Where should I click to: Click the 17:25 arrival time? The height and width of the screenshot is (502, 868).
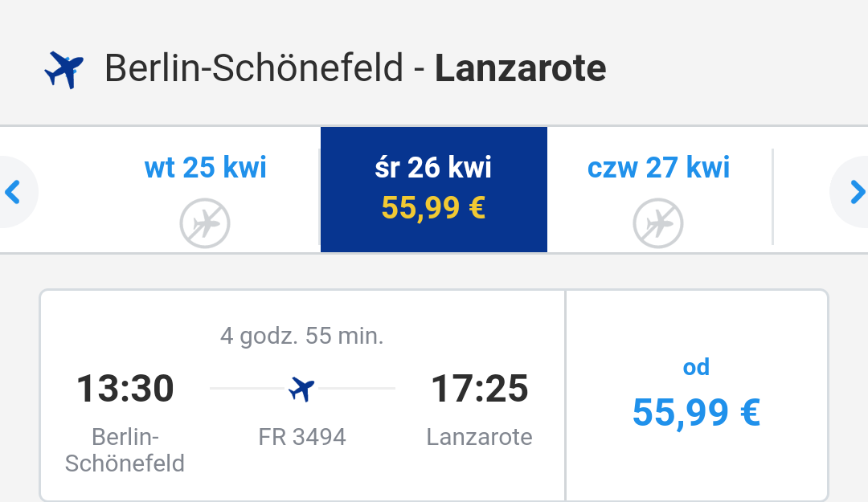[x=479, y=388]
